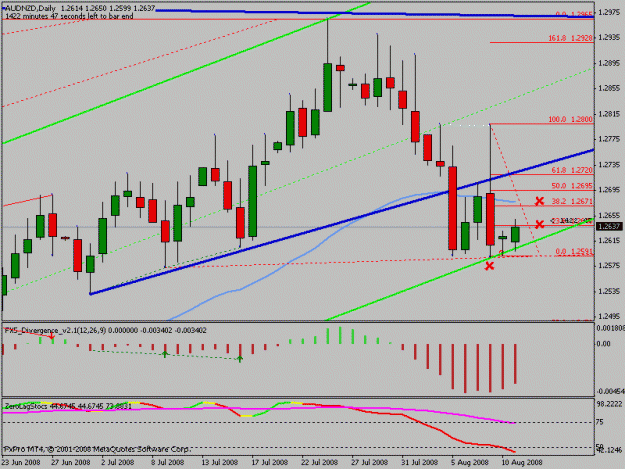Click the red X marker beside the 38.2 level
625x469 pixels.
(x=539, y=201)
